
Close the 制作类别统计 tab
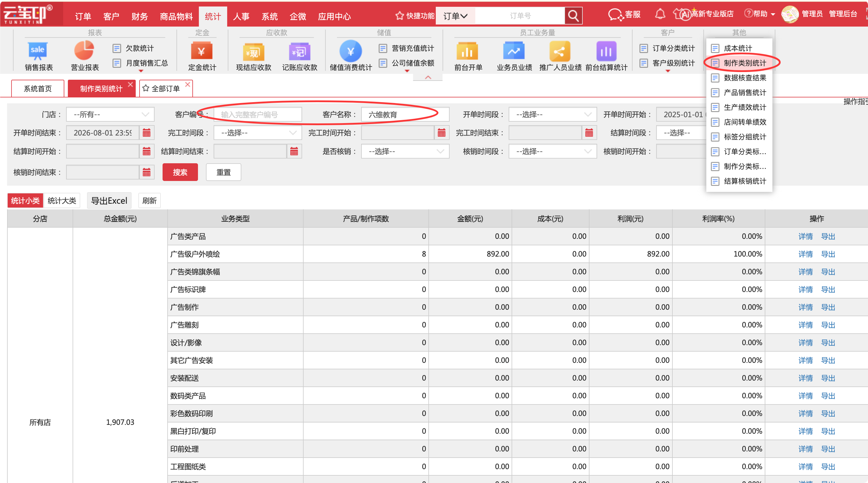point(130,84)
